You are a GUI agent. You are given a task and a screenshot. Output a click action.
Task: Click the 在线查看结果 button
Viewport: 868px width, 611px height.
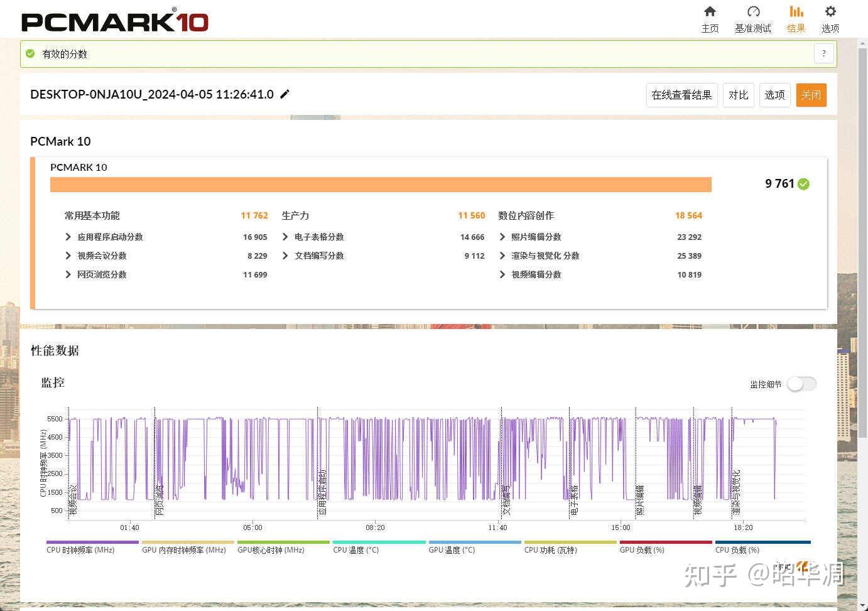point(682,95)
